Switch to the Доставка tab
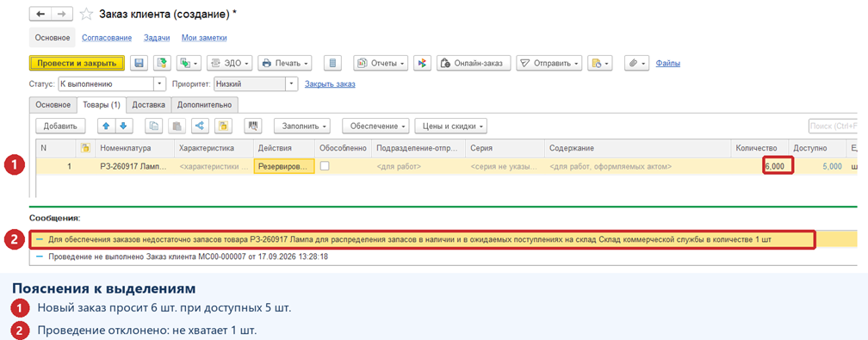 point(148,105)
